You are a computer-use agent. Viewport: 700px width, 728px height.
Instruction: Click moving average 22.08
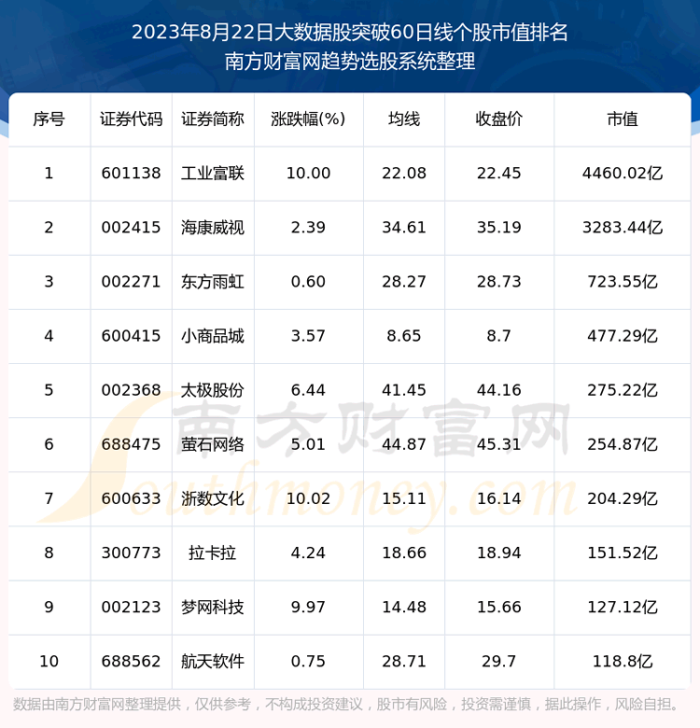coord(404,174)
